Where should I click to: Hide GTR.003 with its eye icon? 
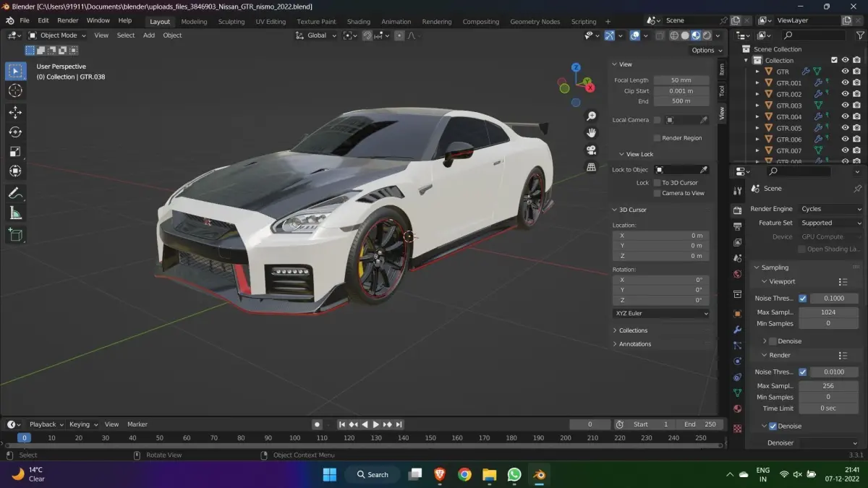click(x=845, y=106)
